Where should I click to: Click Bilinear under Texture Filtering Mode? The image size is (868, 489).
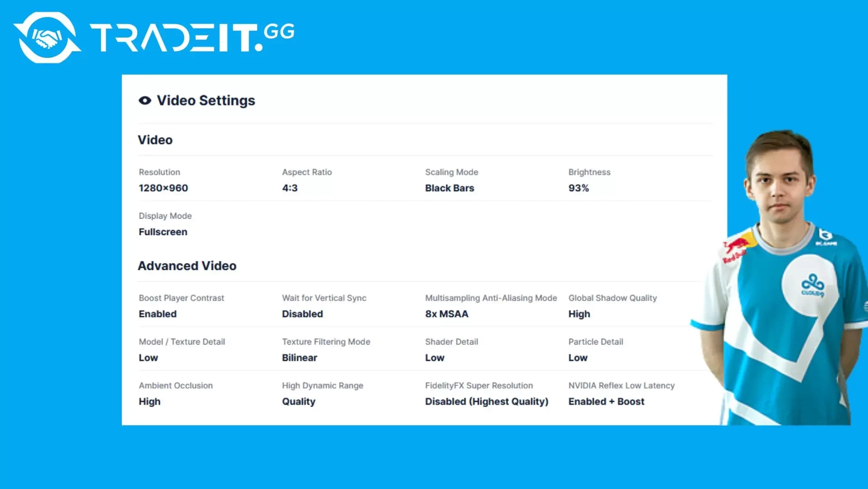pyautogui.click(x=299, y=358)
